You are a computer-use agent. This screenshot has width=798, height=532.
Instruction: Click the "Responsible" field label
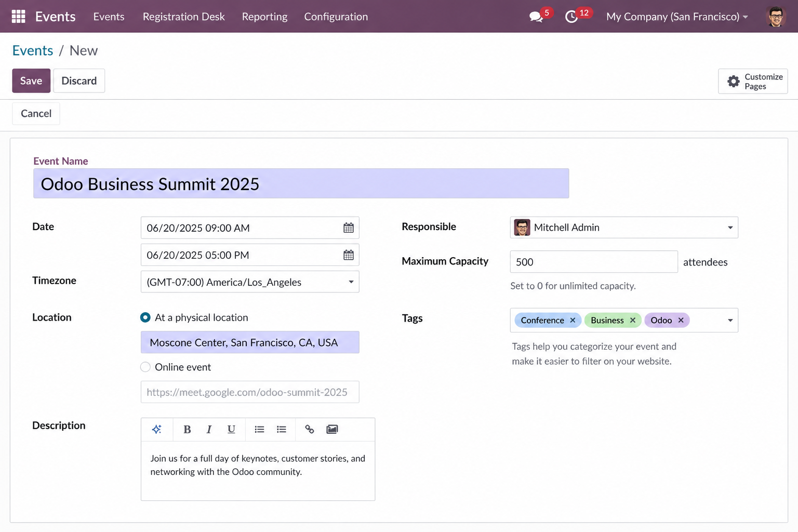429,227
